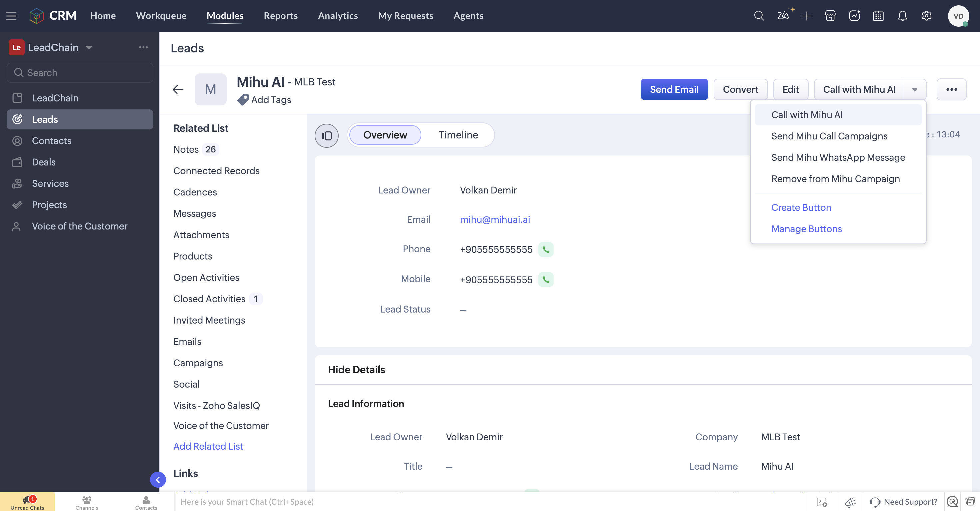Open Channels in bottom bar
Screen dimensions: 980x511
[x=87, y=502]
